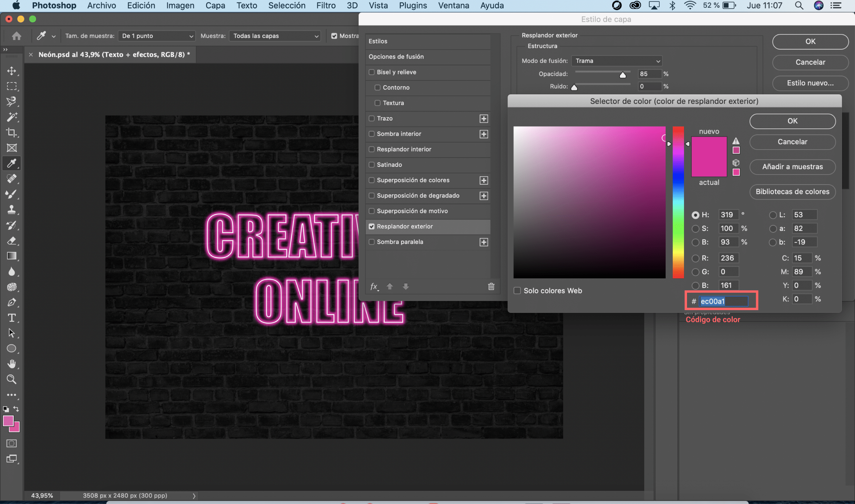Open the Capa menu
Viewport: 855px width, 504px height.
(x=215, y=5)
